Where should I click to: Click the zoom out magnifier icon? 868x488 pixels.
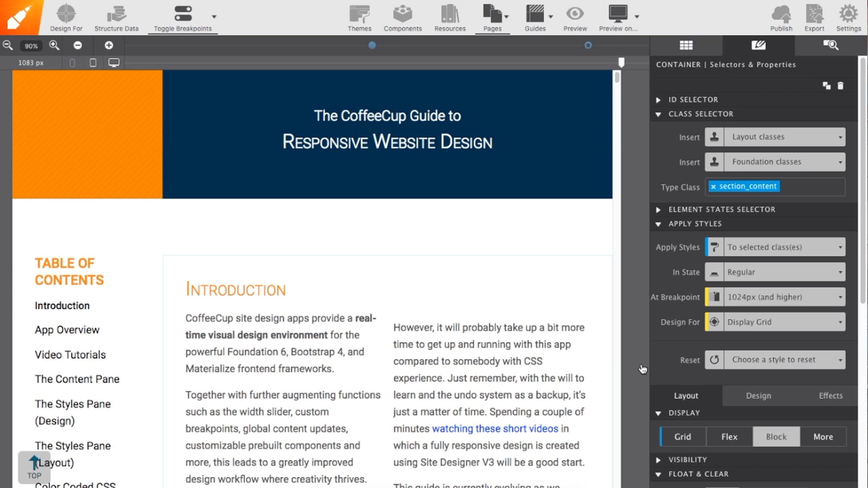8,45
